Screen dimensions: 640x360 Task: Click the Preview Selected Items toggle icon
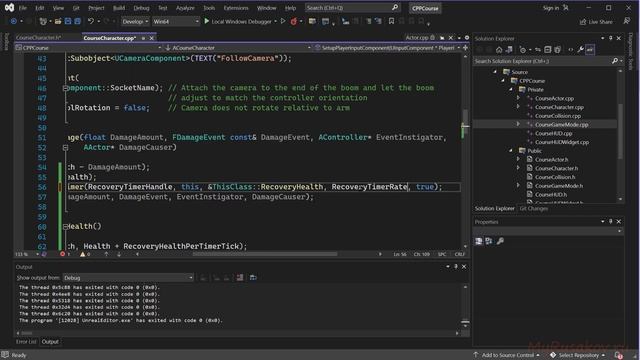(590, 50)
